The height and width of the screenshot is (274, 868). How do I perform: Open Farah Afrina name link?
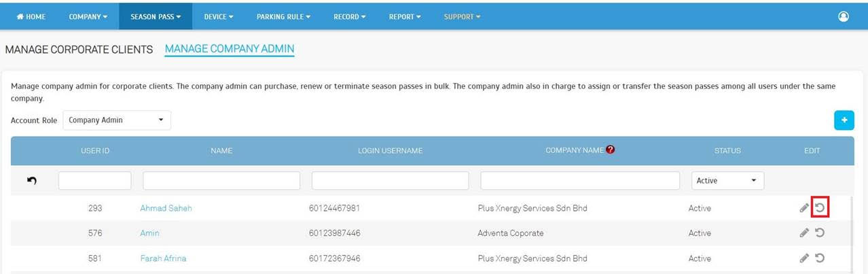(163, 258)
